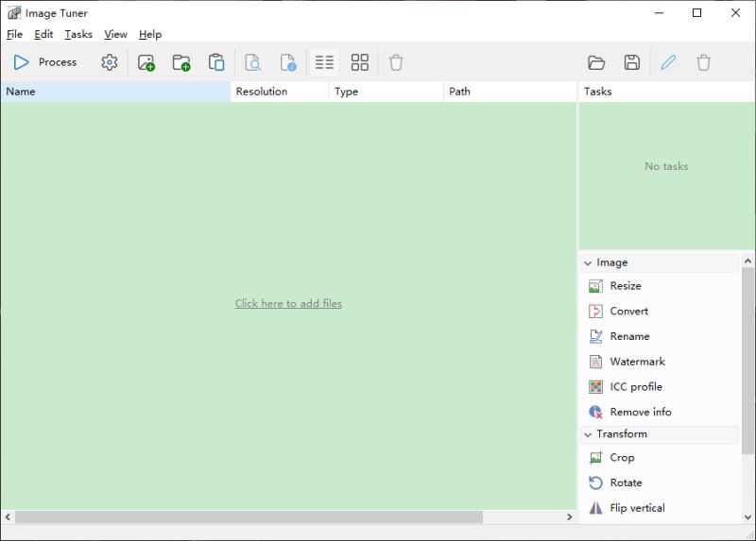Screen dimensions: 756x541
Task: Click the delete task trash icon
Action: coord(703,62)
